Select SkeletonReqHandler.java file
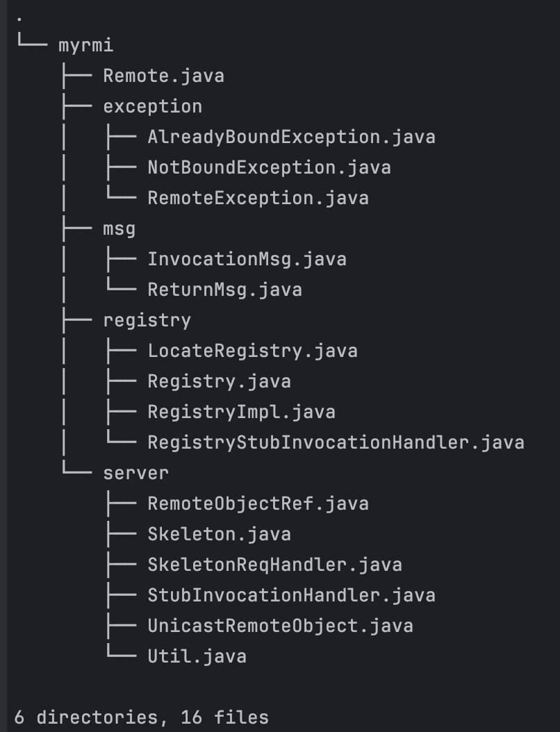This screenshot has height=732, width=560. point(274,565)
